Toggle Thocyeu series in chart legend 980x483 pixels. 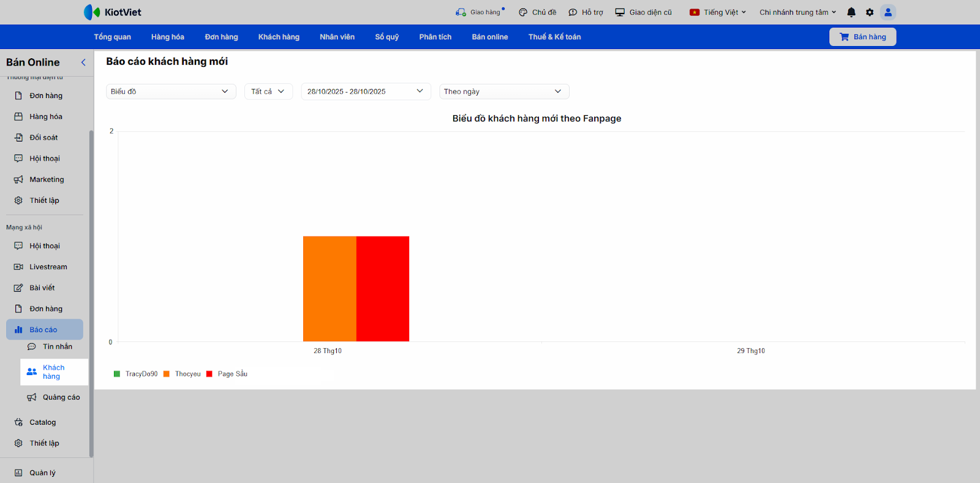click(x=182, y=374)
